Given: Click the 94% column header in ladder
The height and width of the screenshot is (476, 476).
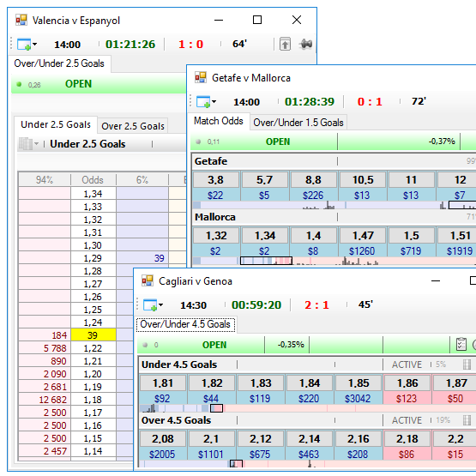Looking at the screenshot, I should pyautogui.click(x=45, y=180).
